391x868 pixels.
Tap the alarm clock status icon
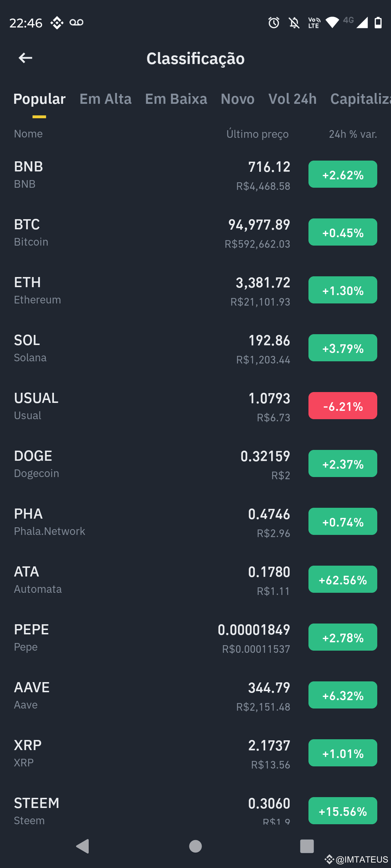click(274, 22)
